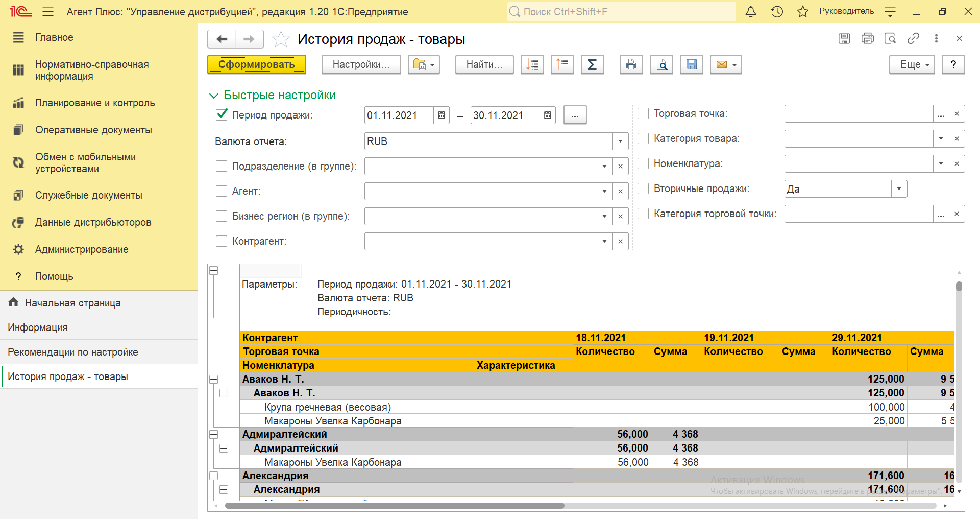The width and height of the screenshot is (980, 519).
Task: Switch to Рекомендации по настройке tab
Action: pos(99,352)
